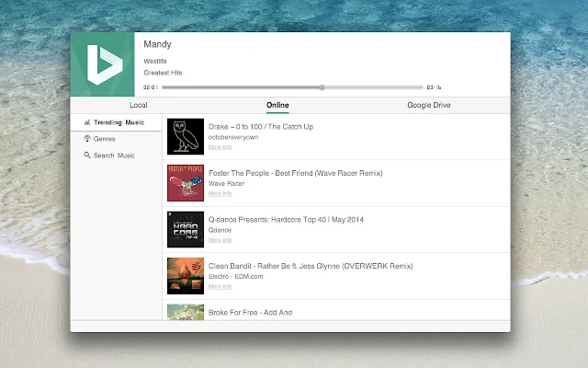Play Broke For Free - Add And
This screenshot has width=588, height=368.
pos(250,313)
